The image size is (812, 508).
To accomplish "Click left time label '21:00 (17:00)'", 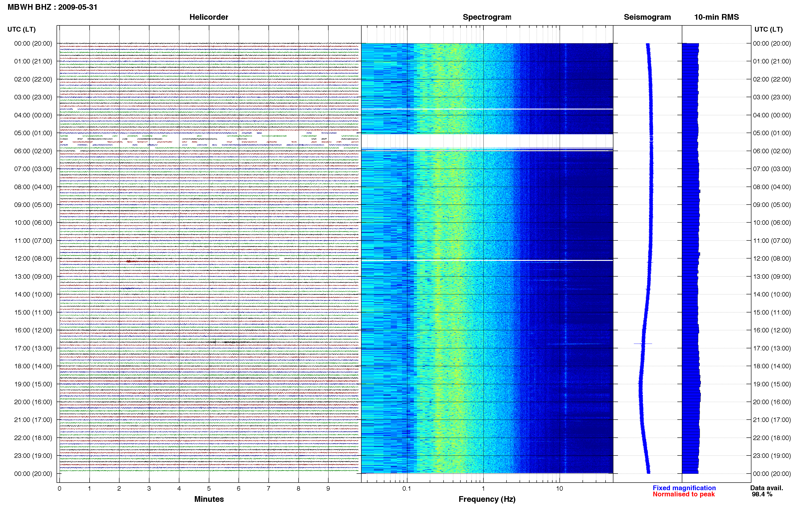I will coord(33,420).
